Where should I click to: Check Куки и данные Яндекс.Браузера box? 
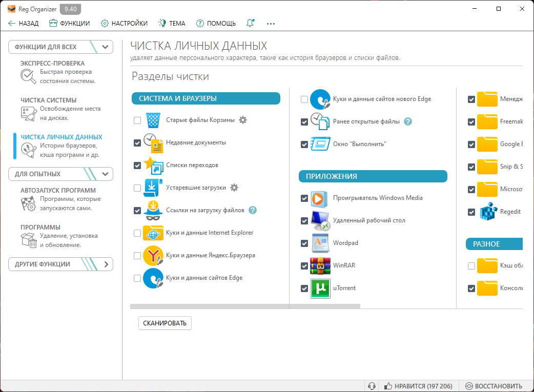pos(137,255)
